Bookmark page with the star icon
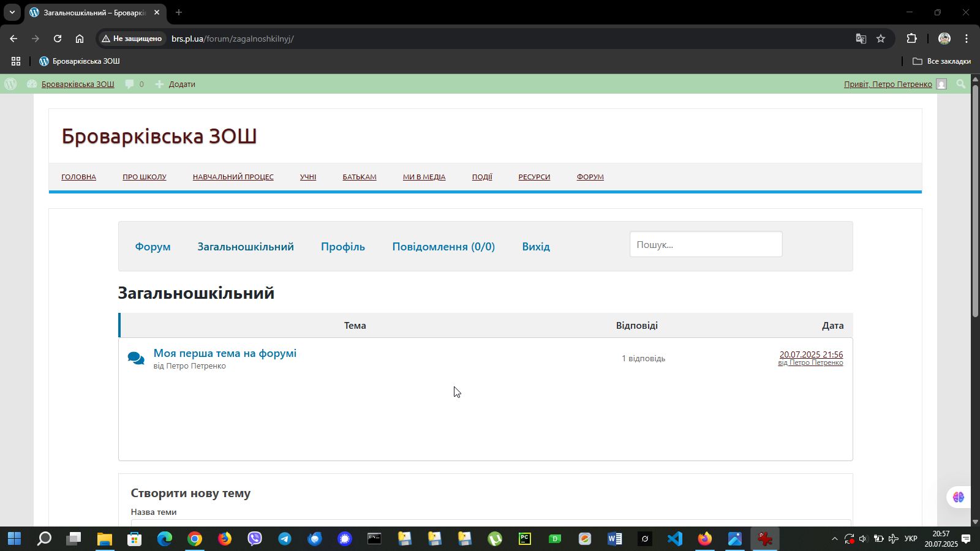 tap(881, 39)
